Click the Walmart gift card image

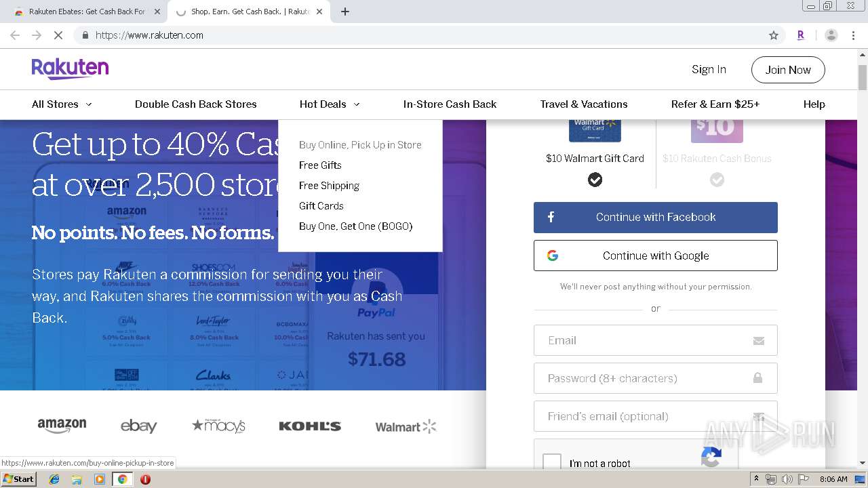pos(595,131)
